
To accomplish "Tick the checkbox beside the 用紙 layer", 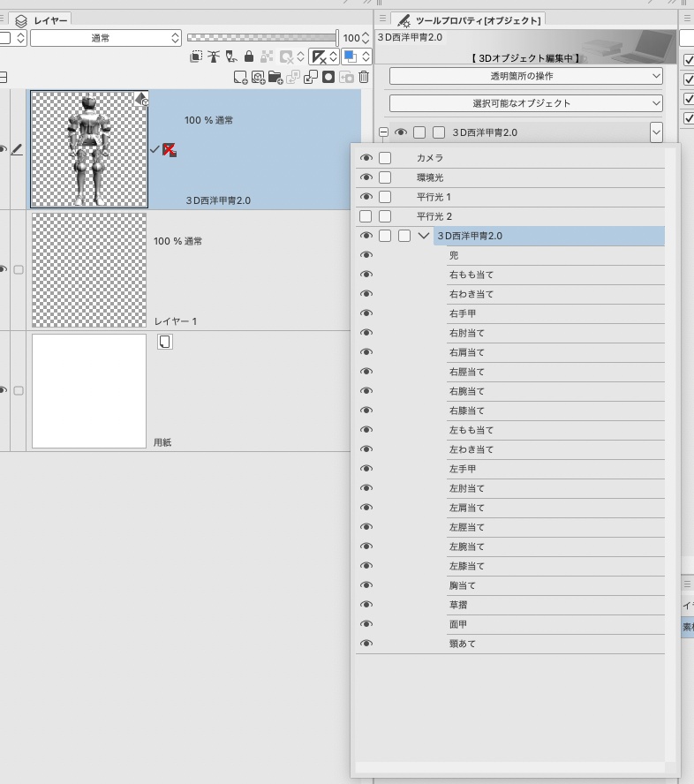I will (19, 390).
